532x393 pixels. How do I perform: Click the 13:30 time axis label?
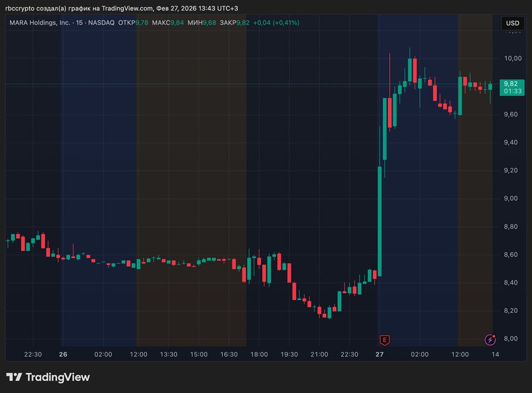(x=169, y=354)
